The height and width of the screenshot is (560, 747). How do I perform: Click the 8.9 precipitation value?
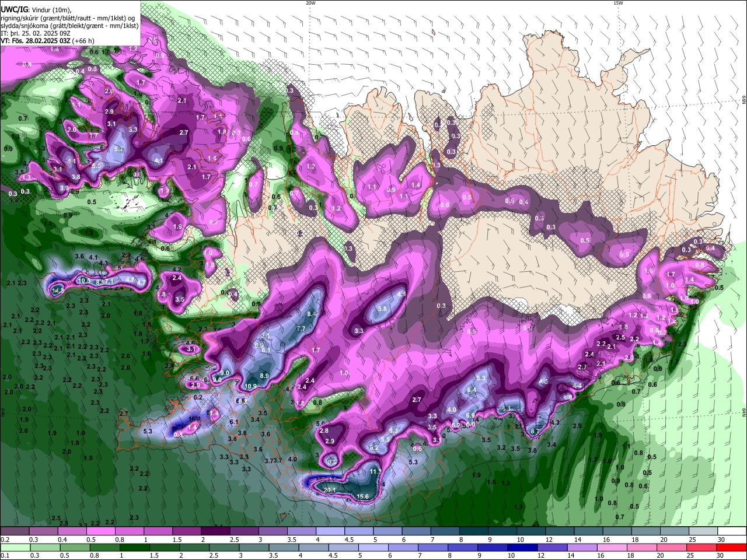(x=264, y=376)
